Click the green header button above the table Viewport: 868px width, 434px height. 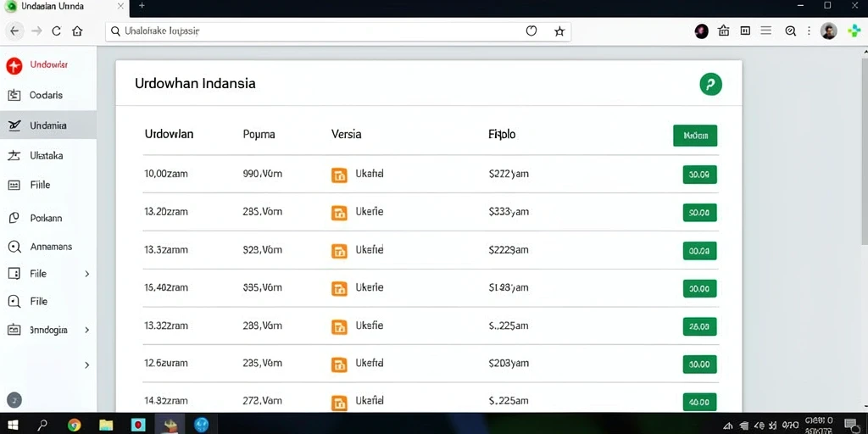695,136
